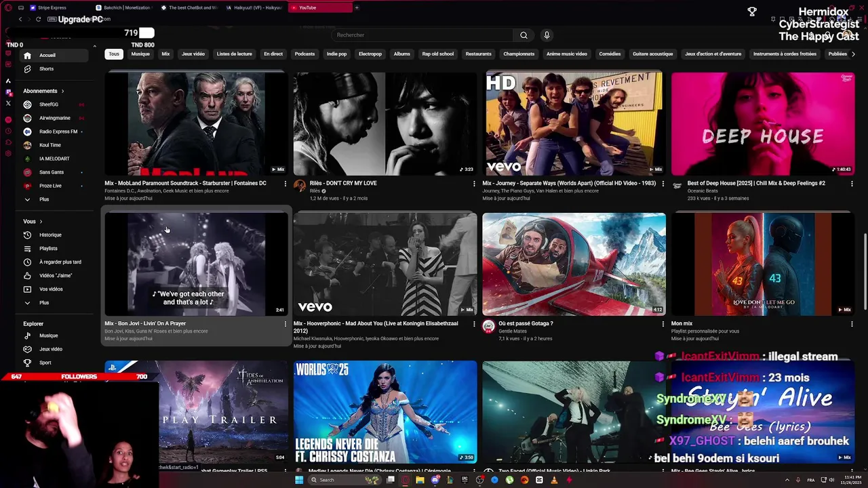The image size is (868, 488).
Task: Open options menu for Rilès video
Action: coord(474,183)
